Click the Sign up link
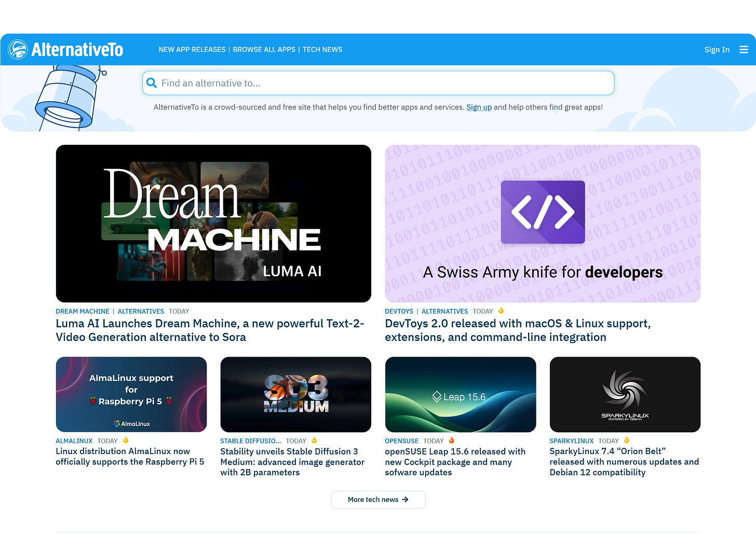756x534 pixels. click(479, 107)
